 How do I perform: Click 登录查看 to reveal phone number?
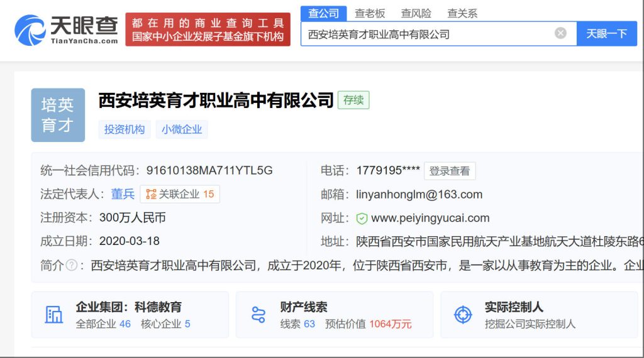[450, 171]
